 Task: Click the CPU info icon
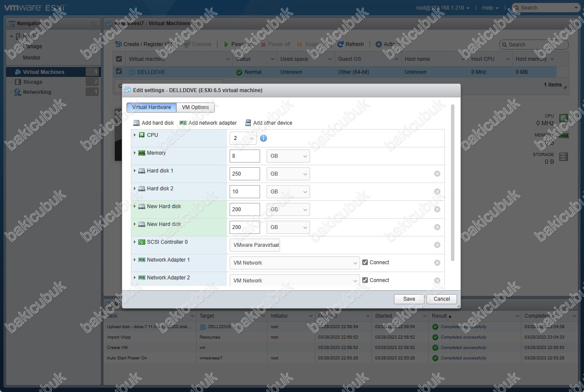click(x=263, y=138)
